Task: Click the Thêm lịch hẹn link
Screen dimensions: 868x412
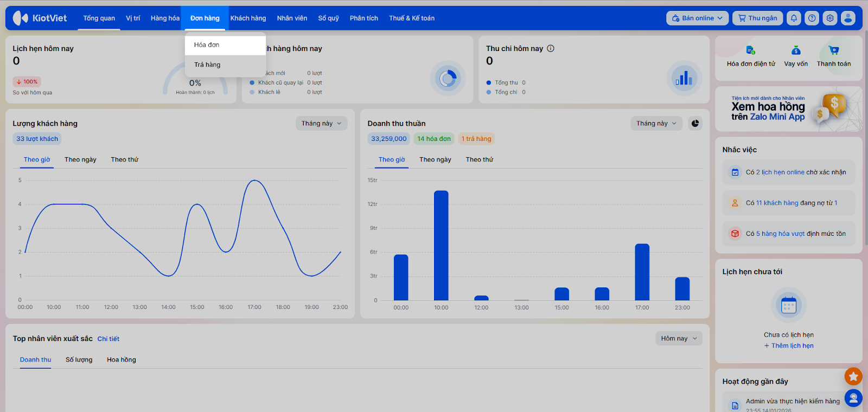Action: pyautogui.click(x=789, y=346)
